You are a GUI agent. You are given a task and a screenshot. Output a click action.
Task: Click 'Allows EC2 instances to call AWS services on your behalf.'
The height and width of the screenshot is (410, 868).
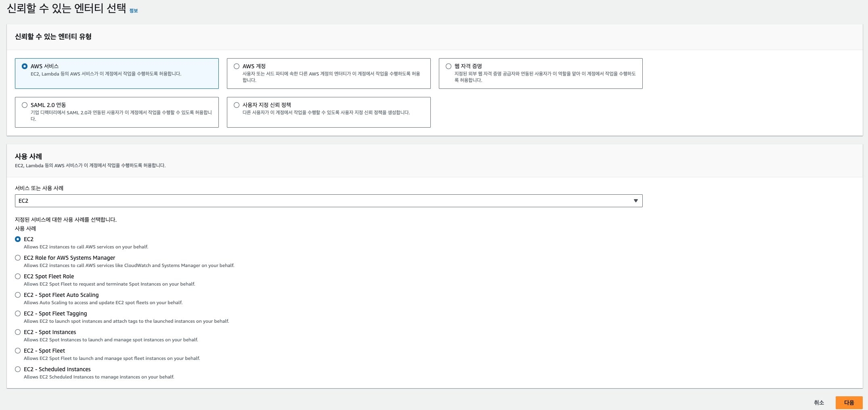pos(86,247)
